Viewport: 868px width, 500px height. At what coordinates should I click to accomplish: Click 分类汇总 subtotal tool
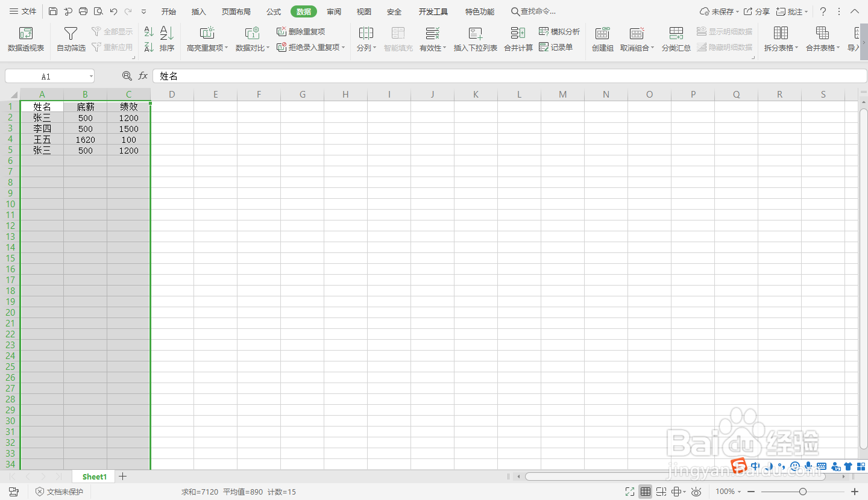pyautogui.click(x=676, y=39)
